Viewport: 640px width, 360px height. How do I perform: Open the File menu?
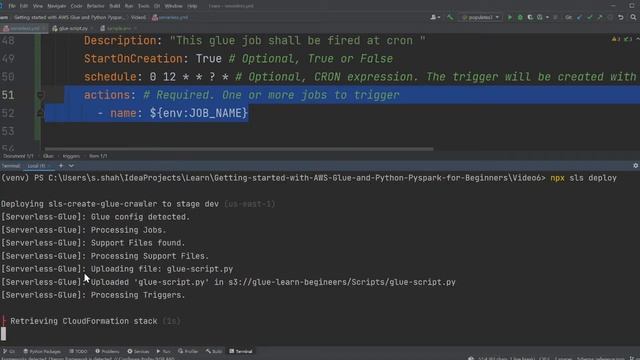pos(12,6)
